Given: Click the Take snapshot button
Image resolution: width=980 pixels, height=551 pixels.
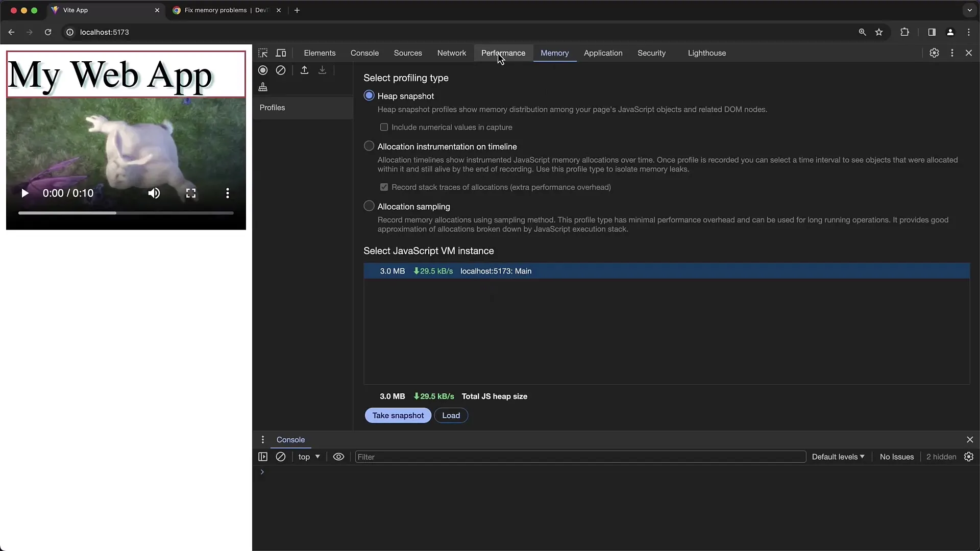Looking at the screenshot, I should point(398,415).
